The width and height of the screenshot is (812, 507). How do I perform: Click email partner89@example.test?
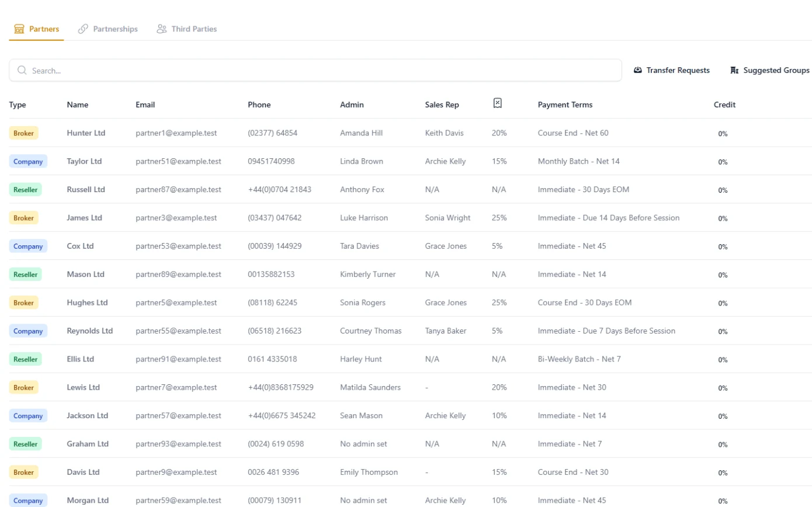pos(178,275)
